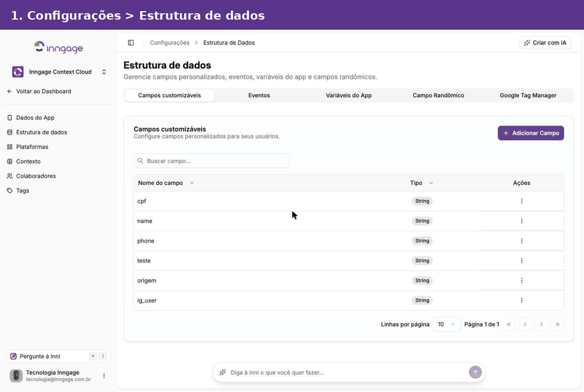This screenshot has width=584, height=392.
Task: Click the Estrutura de dados database icon
Action: pyautogui.click(x=10, y=132)
